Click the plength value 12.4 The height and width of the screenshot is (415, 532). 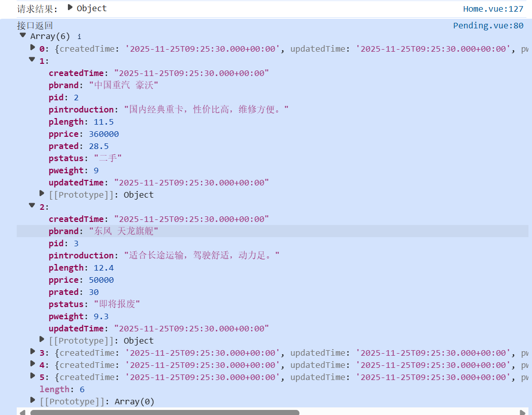[103, 268]
